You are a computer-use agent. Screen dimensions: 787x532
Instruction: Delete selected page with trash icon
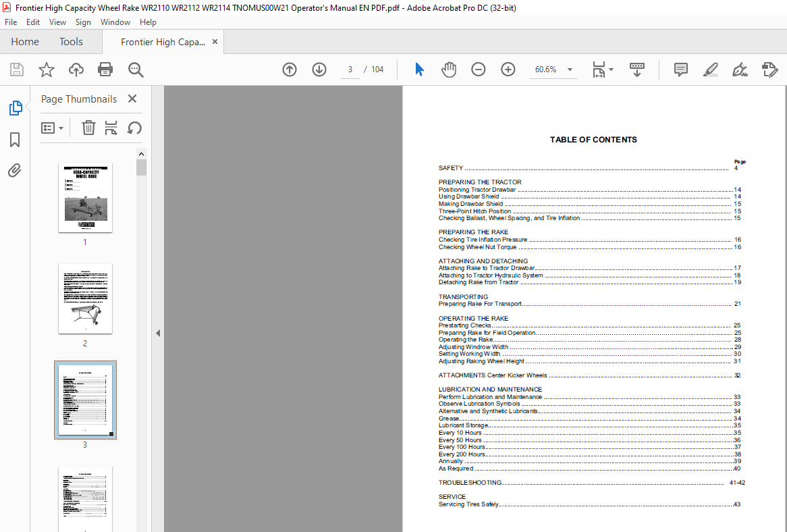pos(88,128)
